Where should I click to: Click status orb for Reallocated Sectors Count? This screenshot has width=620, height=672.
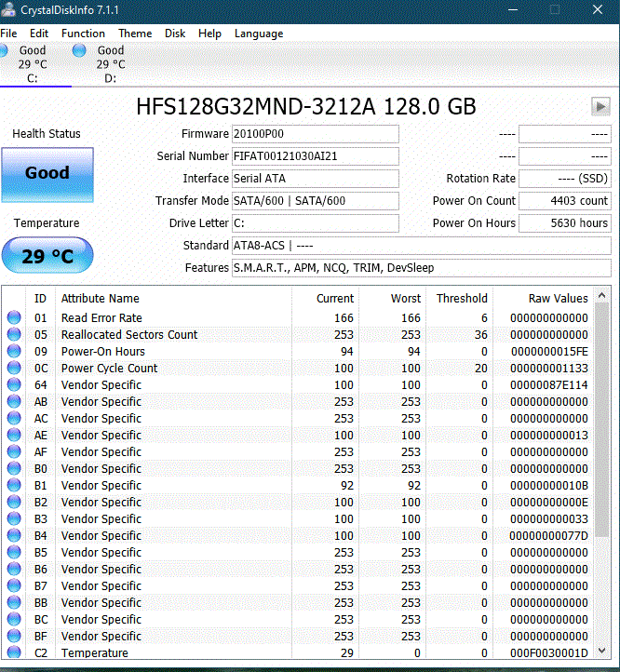click(x=14, y=334)
